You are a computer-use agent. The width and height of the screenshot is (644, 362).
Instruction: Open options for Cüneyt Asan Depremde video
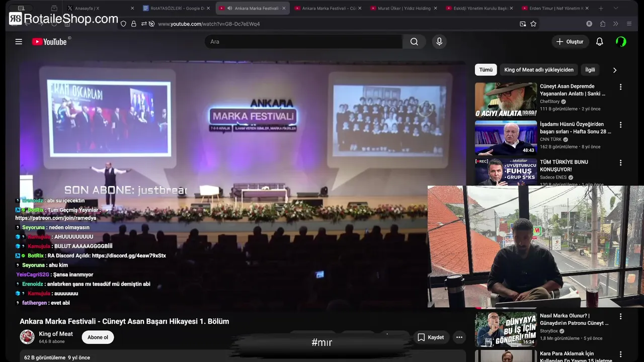(620, 87)
